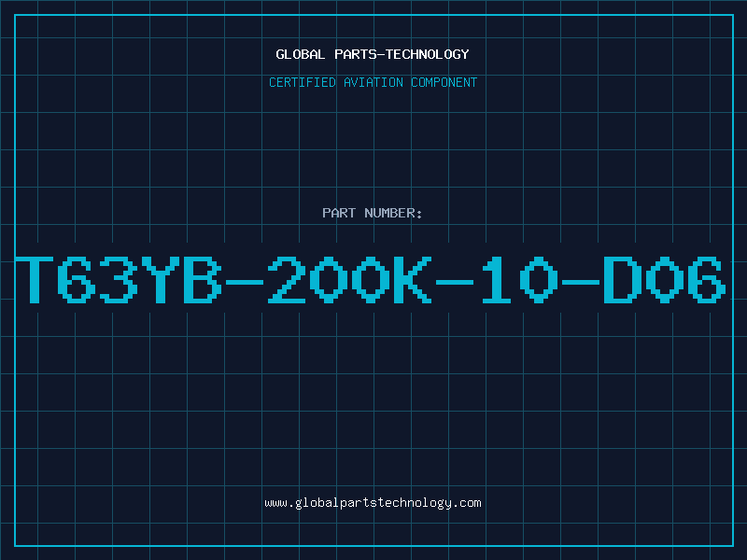
Task: Click the PART NUMBER: label
Action: pyautogui.click(x=373, y=213)
